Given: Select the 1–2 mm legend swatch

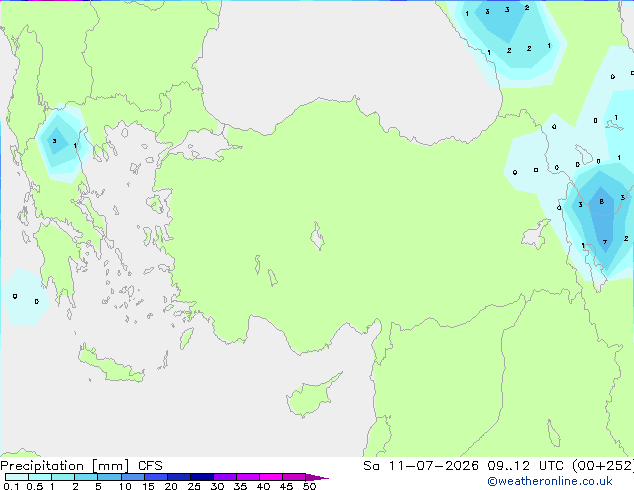Looking at the screenshot, I should pyautogui.click(x=63, y=477).
